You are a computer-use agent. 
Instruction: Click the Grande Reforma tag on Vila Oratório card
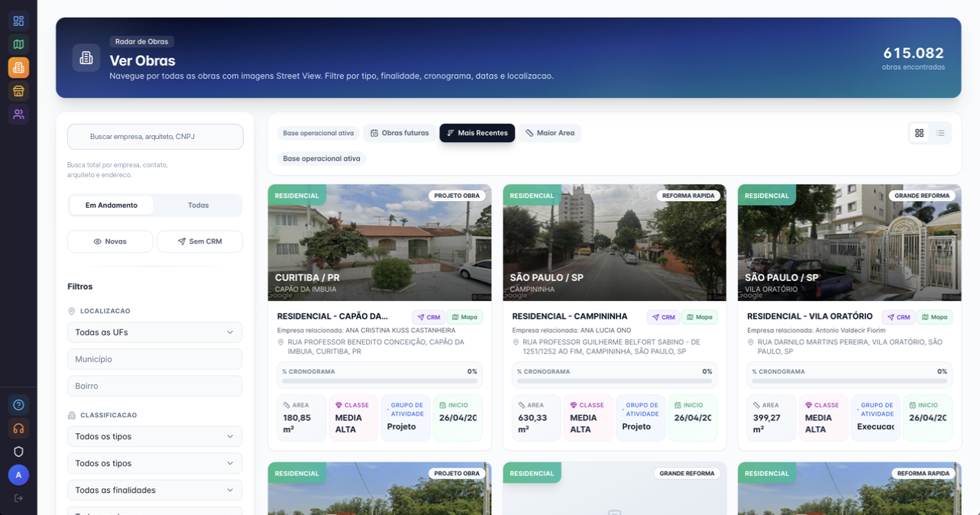coord(922,196)
